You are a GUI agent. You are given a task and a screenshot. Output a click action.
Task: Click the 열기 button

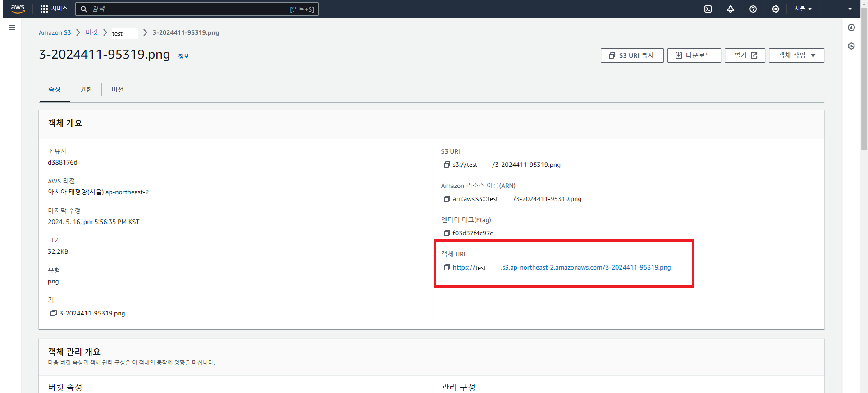pyautogui.click(x=745, y=55)
